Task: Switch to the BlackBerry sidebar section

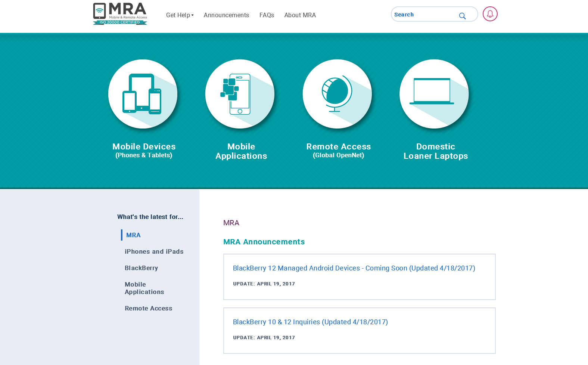Action: (141, 268)
